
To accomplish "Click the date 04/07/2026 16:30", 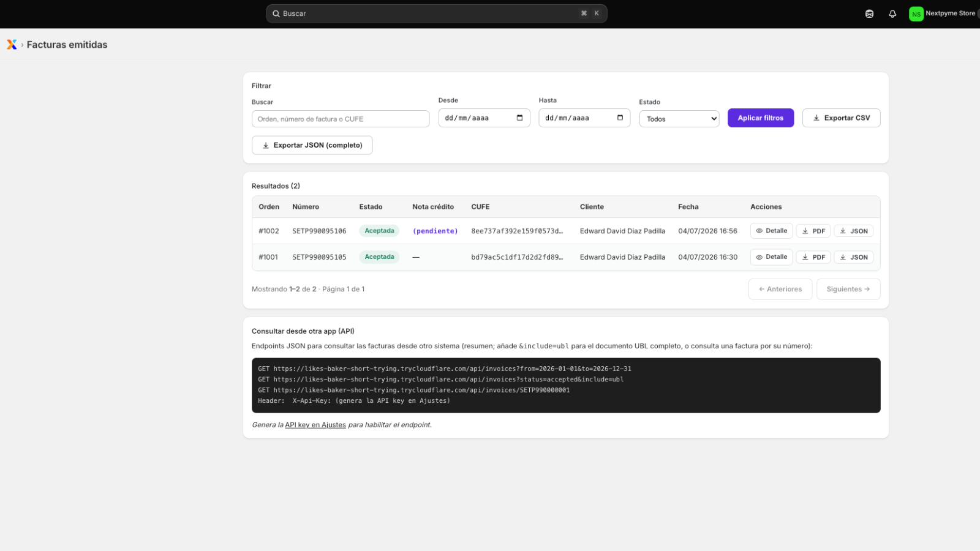I will (x=707, y=257).
